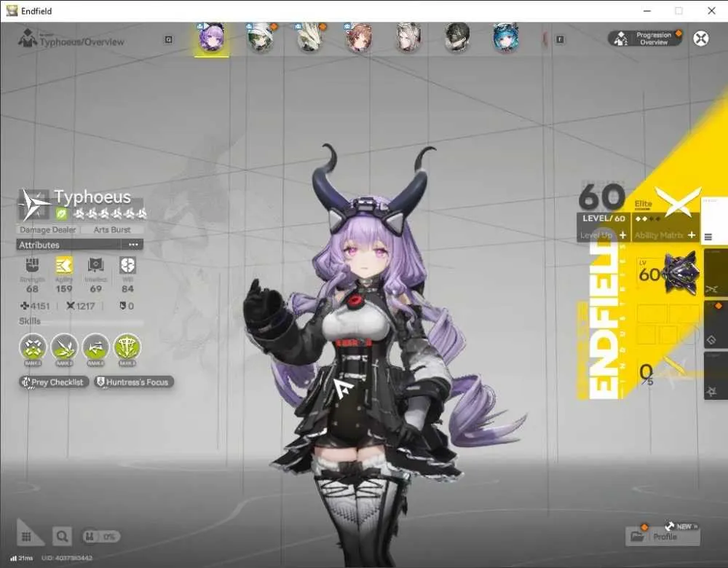
Task: Select the Damage Dealer tag
Action: [x=48, y=230]
